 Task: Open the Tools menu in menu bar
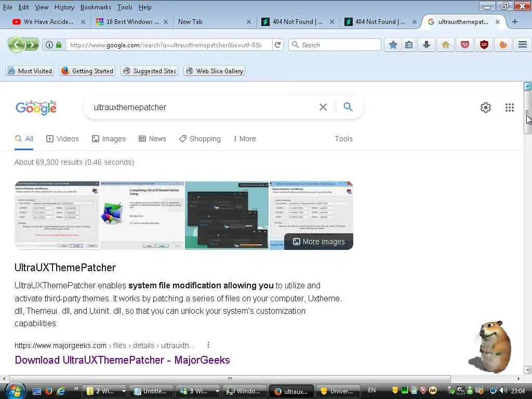coord(125,7)
